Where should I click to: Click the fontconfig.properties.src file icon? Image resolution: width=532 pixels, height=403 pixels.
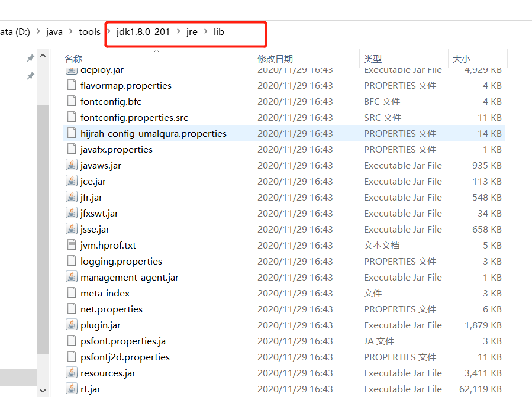tap(72, 117)
